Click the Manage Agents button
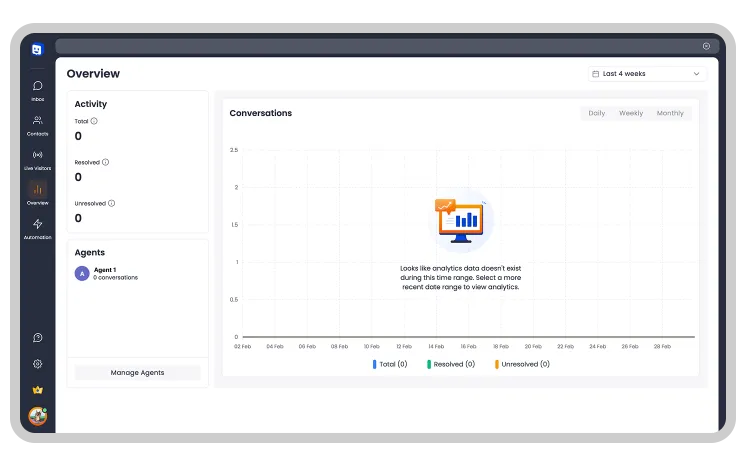The image size is (746, 465). pyautogui.click(x=137, y=373)
